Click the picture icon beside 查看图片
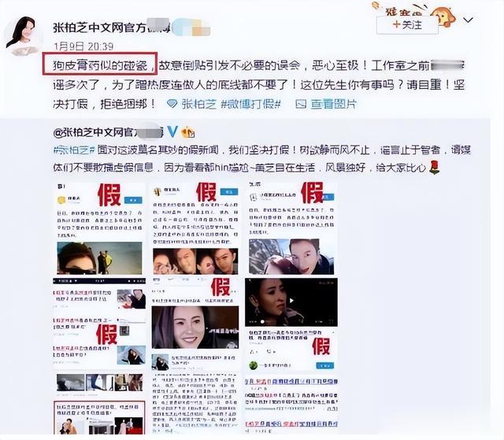The width and height of the screenshot is (504, 440). (301, 104)
